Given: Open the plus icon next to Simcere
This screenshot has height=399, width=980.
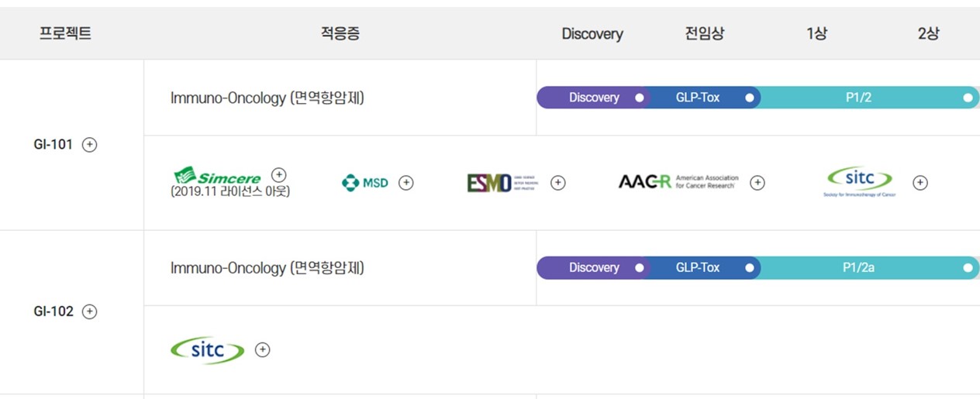Looking at the screenshot, I should coord(279,174).
